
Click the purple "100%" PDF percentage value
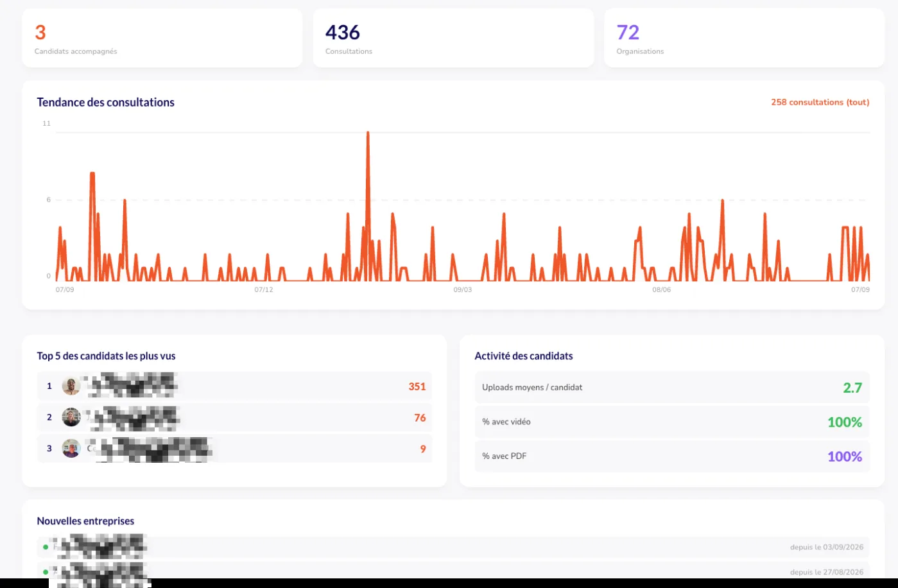[x=845, y=456]
